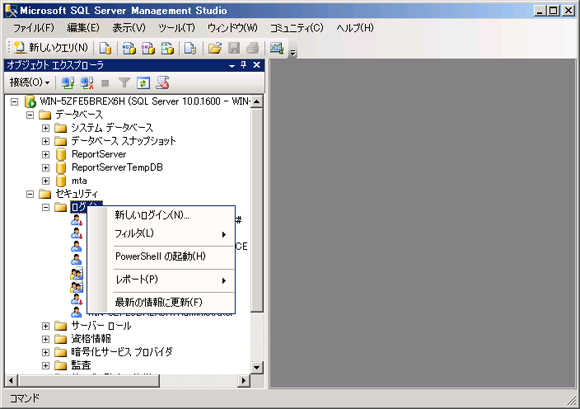Open the レポート(P) submenu
This screenshot has width=580, height=409.
click(x=161, y=280)
